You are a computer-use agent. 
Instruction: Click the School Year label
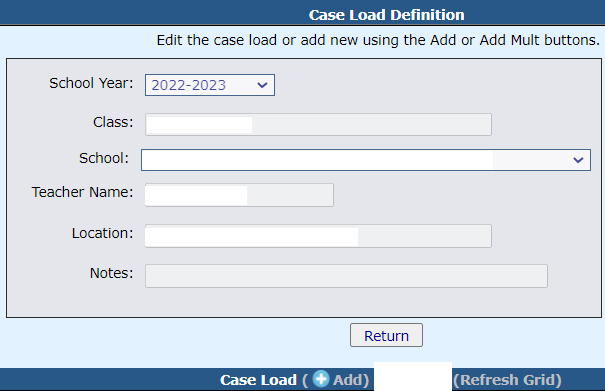pyautogui.click(x=91, y=83)
